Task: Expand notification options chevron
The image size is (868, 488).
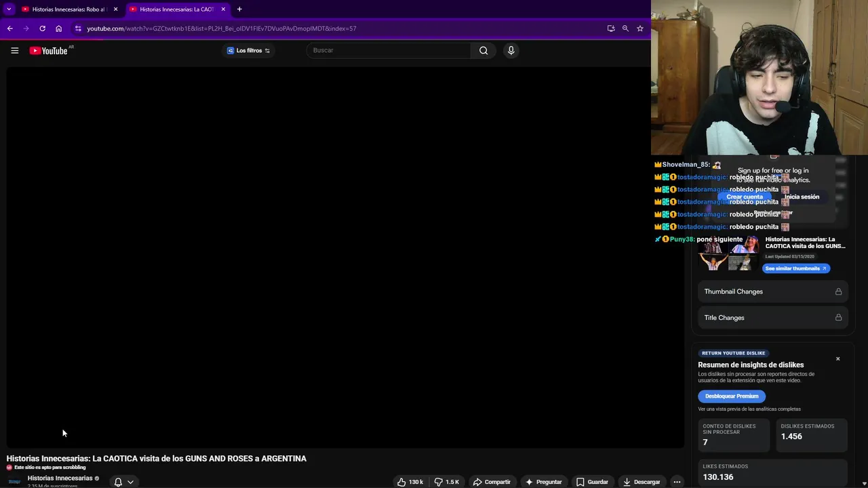Action: tap(130, 482)
